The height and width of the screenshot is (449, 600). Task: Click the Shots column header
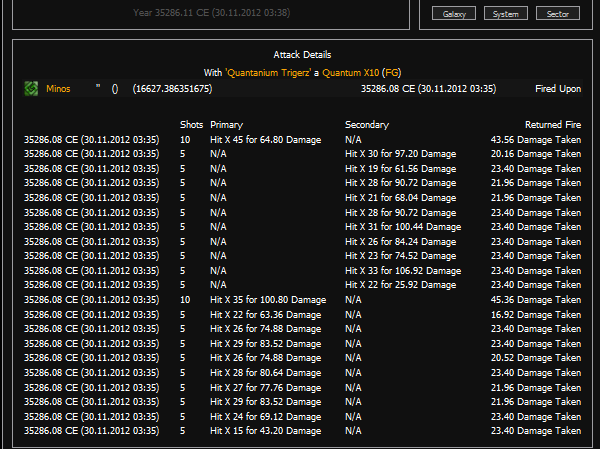(191, 125)
